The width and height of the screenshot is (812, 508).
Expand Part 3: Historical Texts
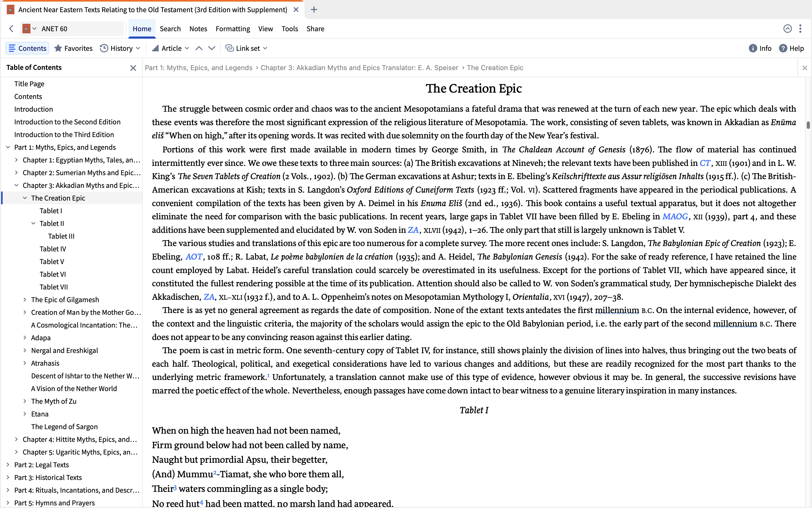pos(8,477)
